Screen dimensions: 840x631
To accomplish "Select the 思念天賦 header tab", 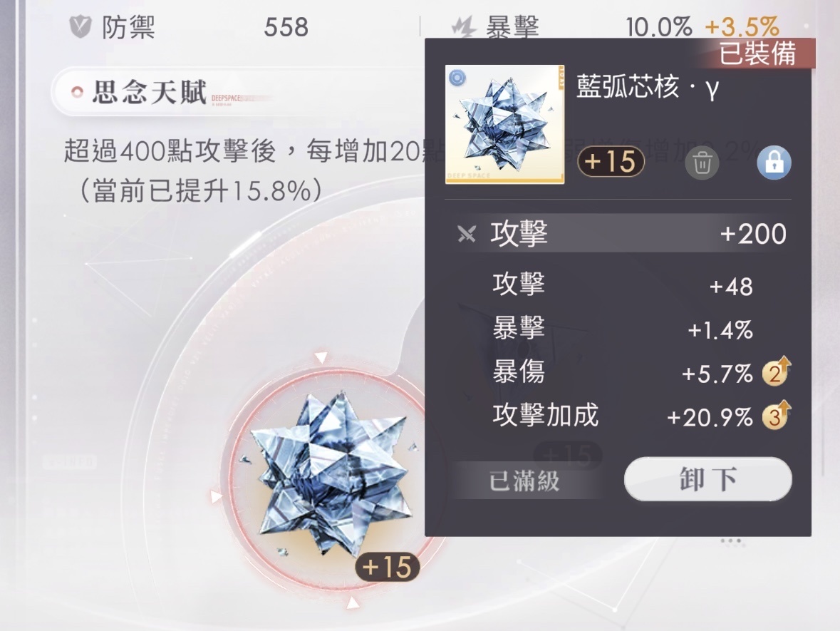I will pyautogui.click(x=149, y=92).
